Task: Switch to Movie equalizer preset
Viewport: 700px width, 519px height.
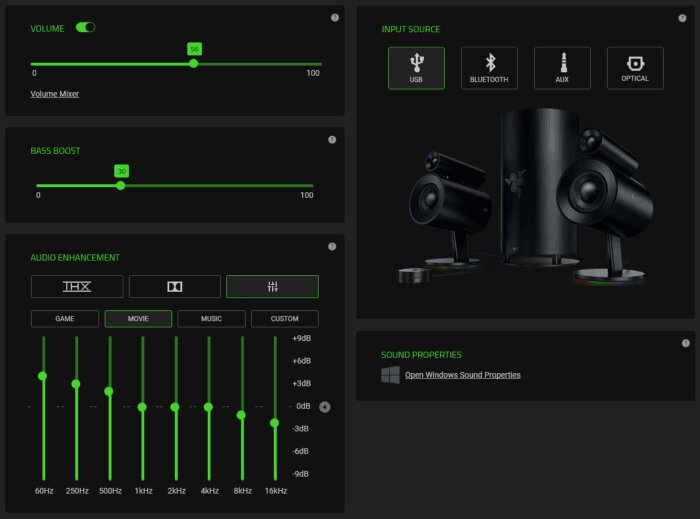Action: coord(138,319)
